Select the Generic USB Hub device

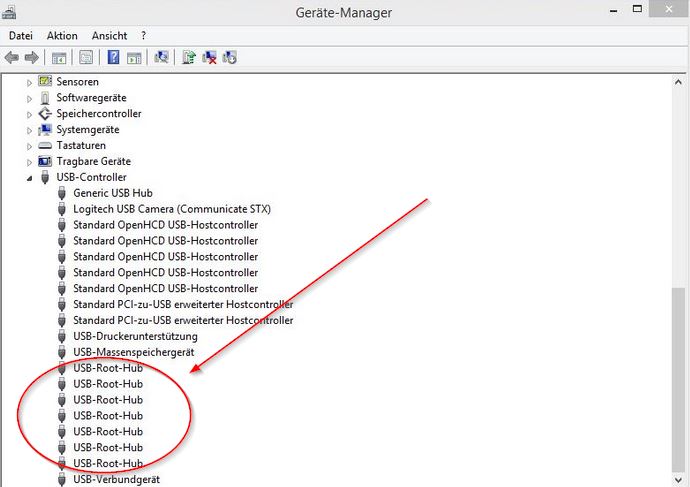(x=112, y=193)
